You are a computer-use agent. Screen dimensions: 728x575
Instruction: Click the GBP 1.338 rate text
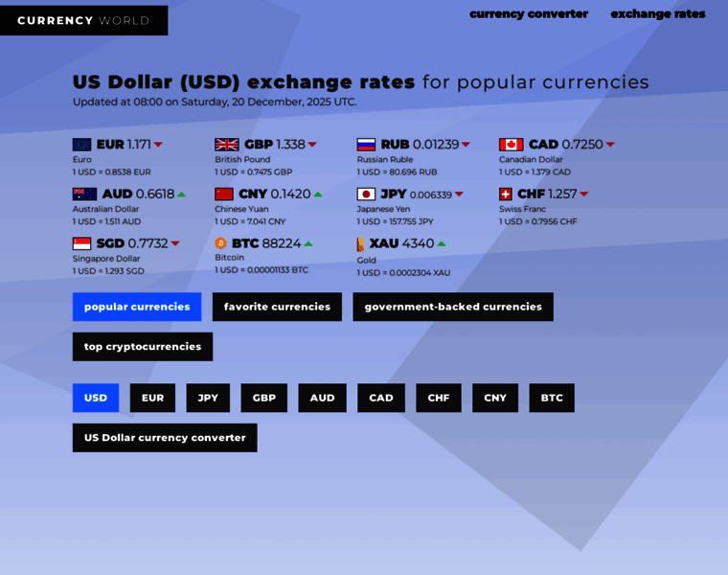[x=275, y=145]
